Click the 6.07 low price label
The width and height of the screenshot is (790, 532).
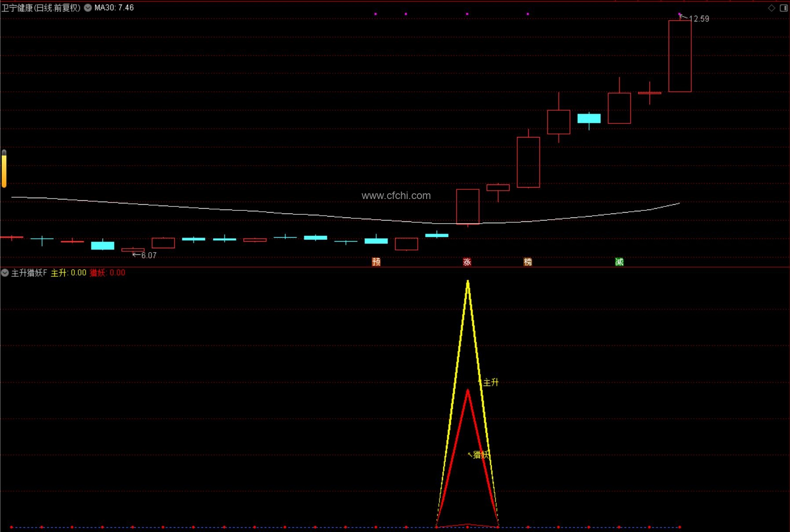pyautogui.click(x=149, y=255)
